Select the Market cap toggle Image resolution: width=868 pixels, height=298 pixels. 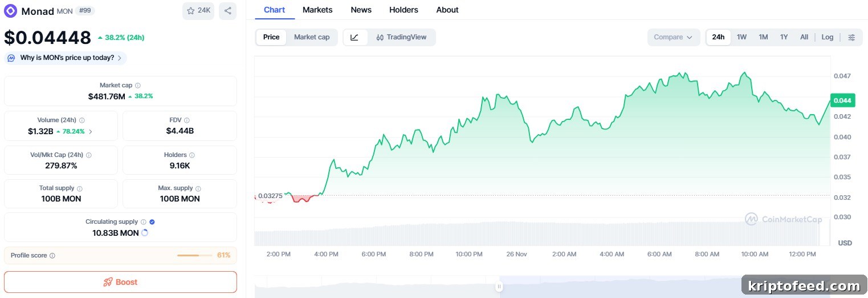tap(312, 37)
